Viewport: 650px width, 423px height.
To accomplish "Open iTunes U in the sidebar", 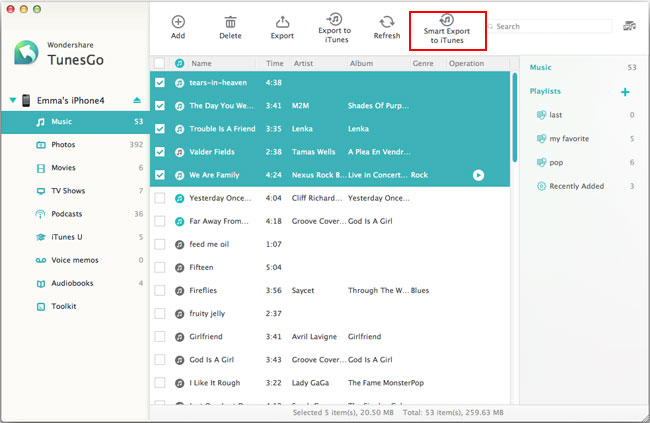I will pos(75,237).
